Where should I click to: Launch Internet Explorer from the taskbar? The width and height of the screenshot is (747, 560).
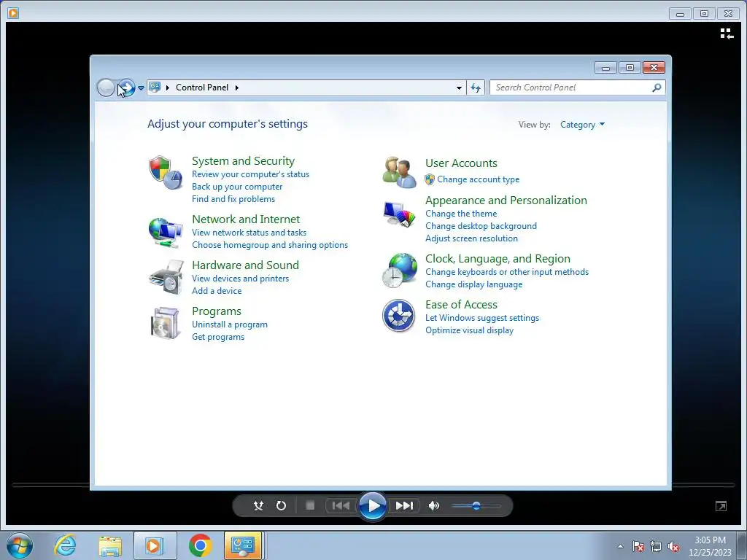65,545
